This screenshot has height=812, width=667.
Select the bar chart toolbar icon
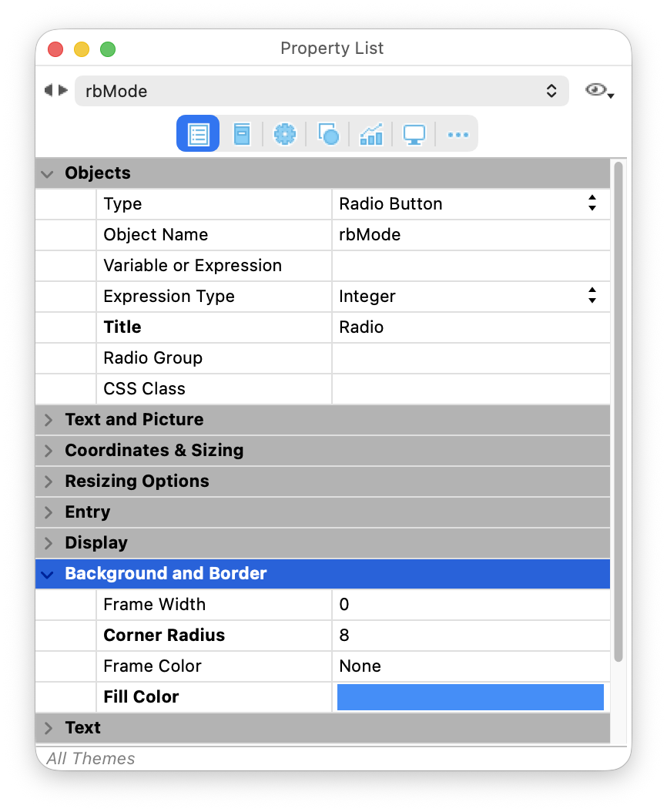coord(371,134)
